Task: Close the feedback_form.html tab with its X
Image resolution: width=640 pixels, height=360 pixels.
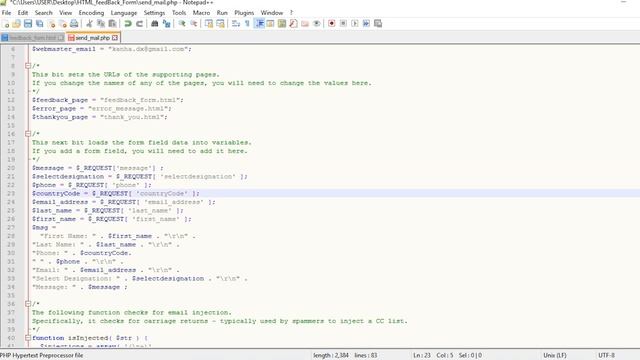Action: 61,38
